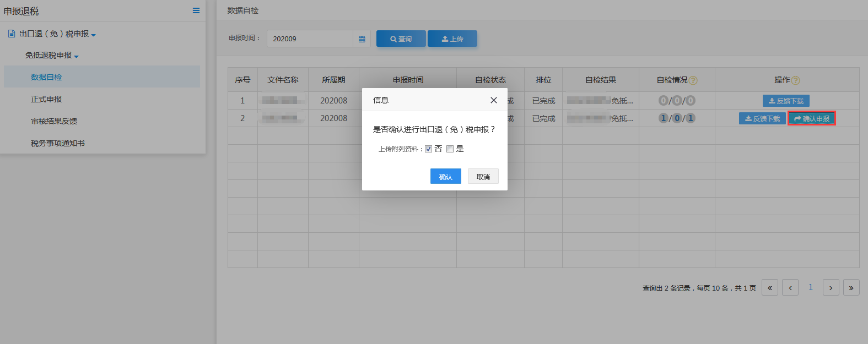
Task: Go to previous page with ‹ button
Action: [x=790, y=287]
